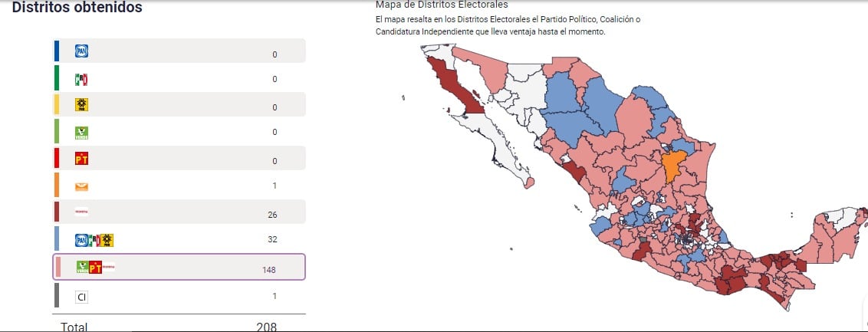Click the Morena logo in the 26-district row
The image size is (868, 332).
point(81,212)
